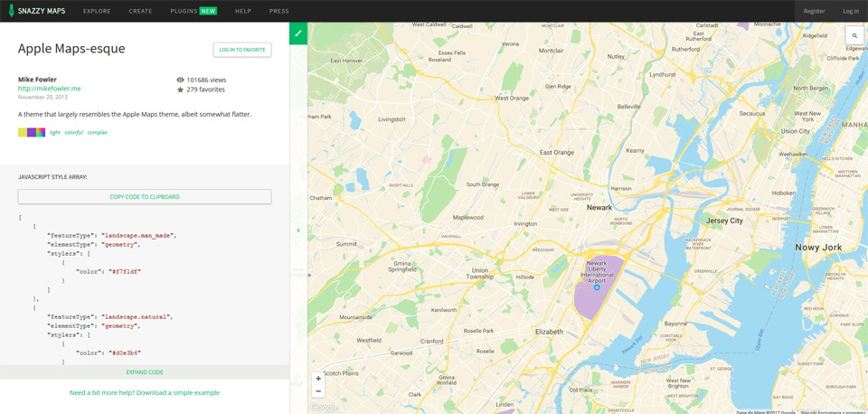Click the complex tag
This screenshot has height=414, width=868.
98,132
